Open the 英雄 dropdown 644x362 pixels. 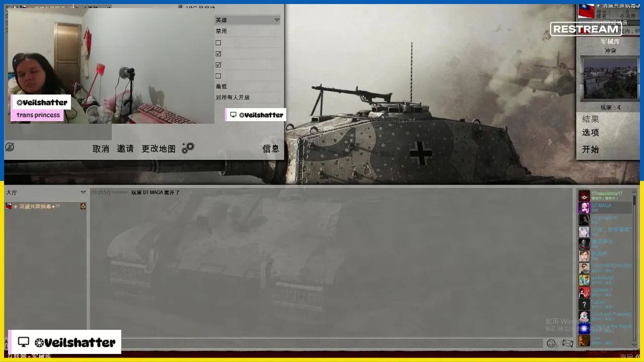coord(248,20)
